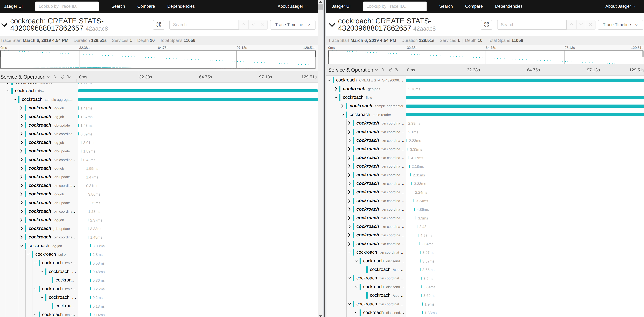
Task: Click previous search result arrow in left pane
Action: 243,24
